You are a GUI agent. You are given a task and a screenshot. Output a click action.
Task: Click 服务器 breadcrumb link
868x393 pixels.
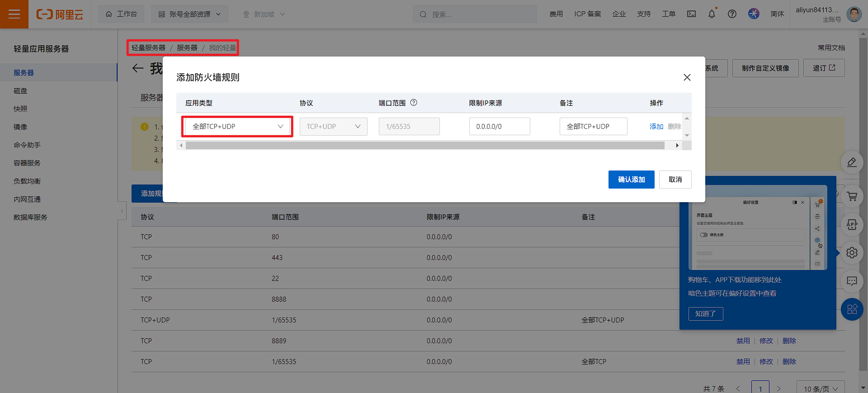coord(187,47)
